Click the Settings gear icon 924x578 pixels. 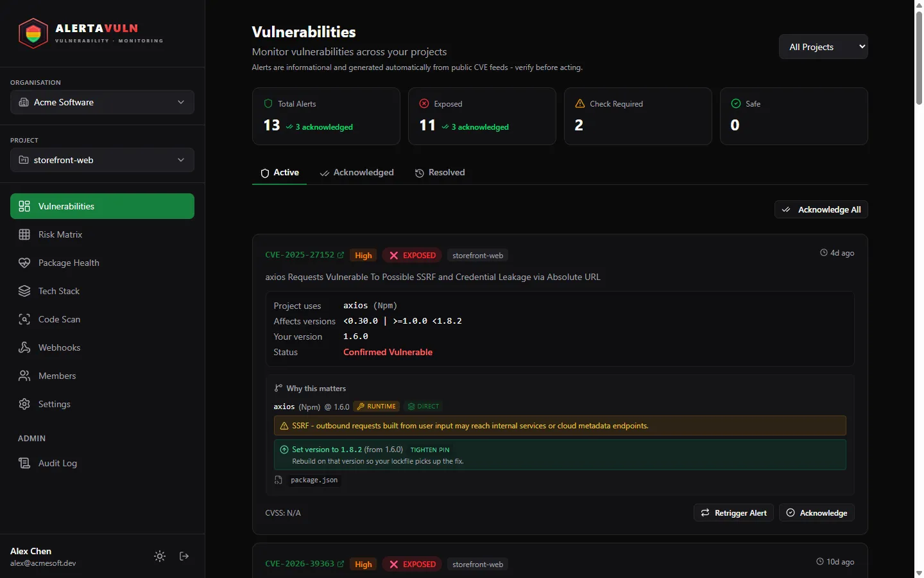coord(24,404)
